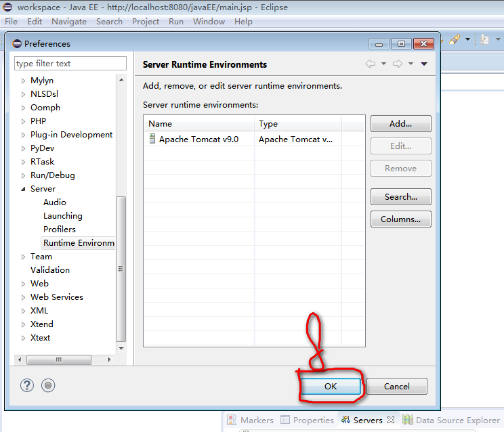The width and height of the screenshot is (504, 432).
Task: Click the Properties view icon
Action: click(x=285, y=420)
